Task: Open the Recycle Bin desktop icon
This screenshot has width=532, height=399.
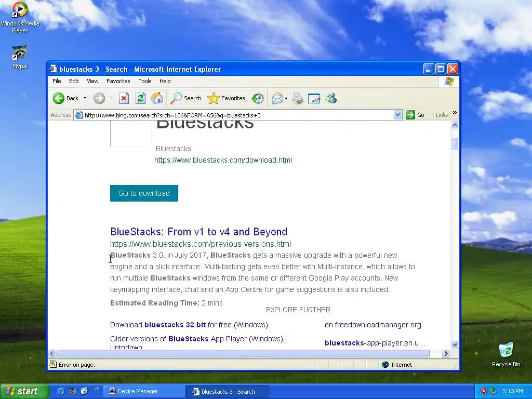Action: point(506,354)
